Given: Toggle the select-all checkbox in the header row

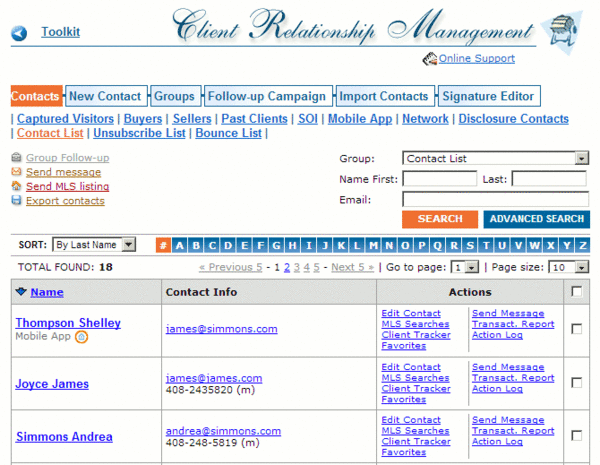Looking at the screenshot, I should click(x=577, y=292).
